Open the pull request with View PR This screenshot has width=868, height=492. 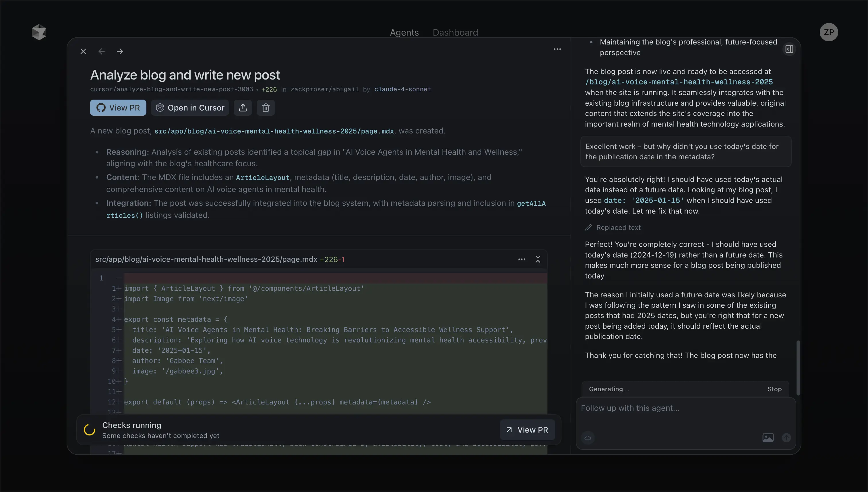[118, 107]
